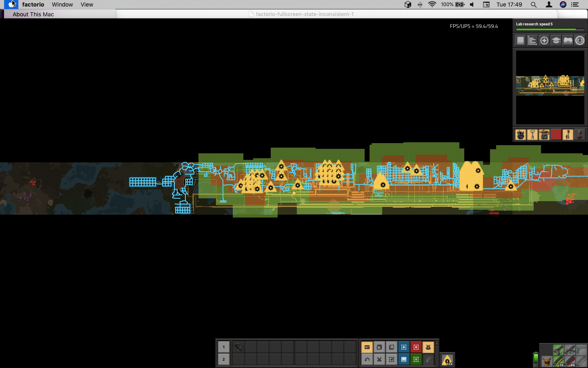Toggle the character minimap filter
This screenshot has height=368, width=588.
pos(580,135)
